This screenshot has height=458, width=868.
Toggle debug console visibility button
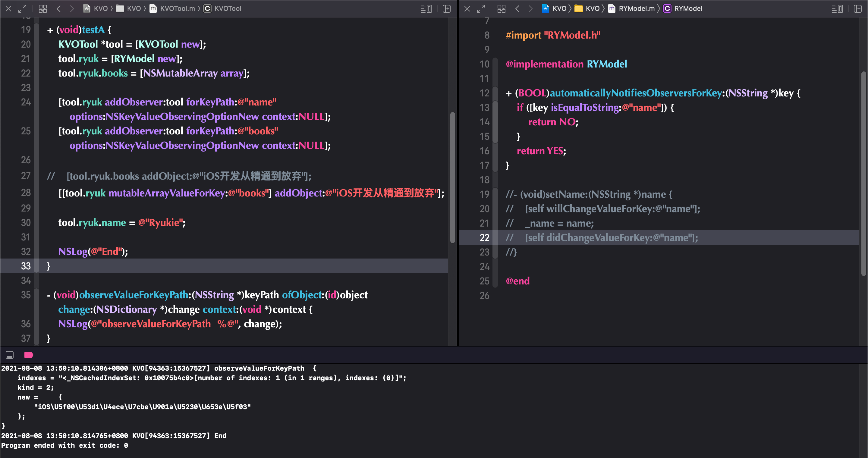[10, 355]
